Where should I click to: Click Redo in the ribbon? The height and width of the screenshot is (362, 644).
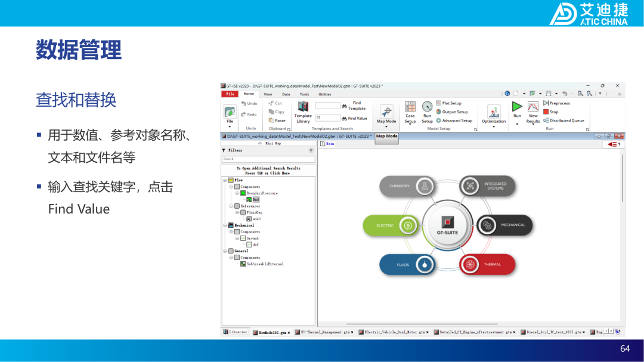pyautogui.click(x=249, y=115)
